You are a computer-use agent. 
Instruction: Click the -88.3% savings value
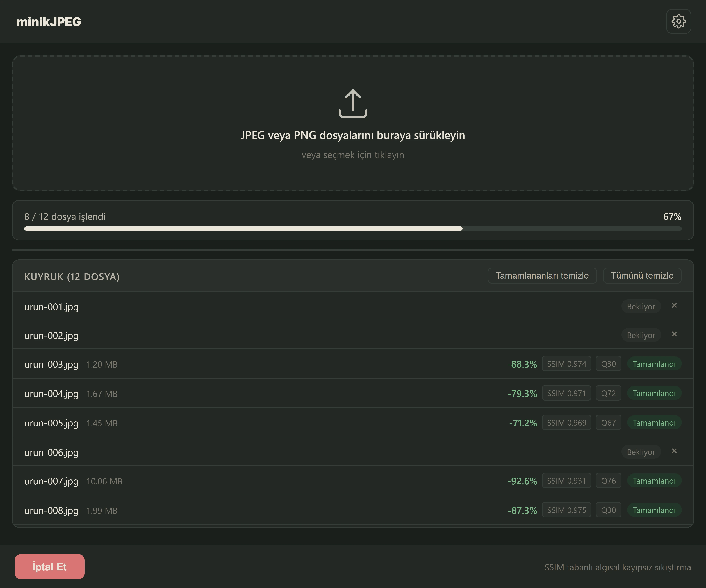[523, 364]
